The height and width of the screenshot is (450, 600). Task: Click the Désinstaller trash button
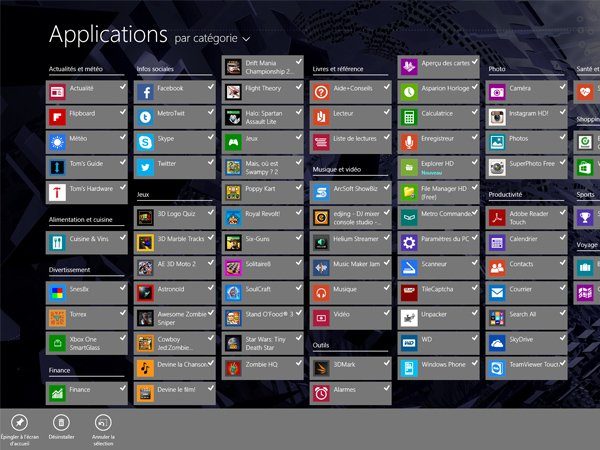[x=61, y=427]
